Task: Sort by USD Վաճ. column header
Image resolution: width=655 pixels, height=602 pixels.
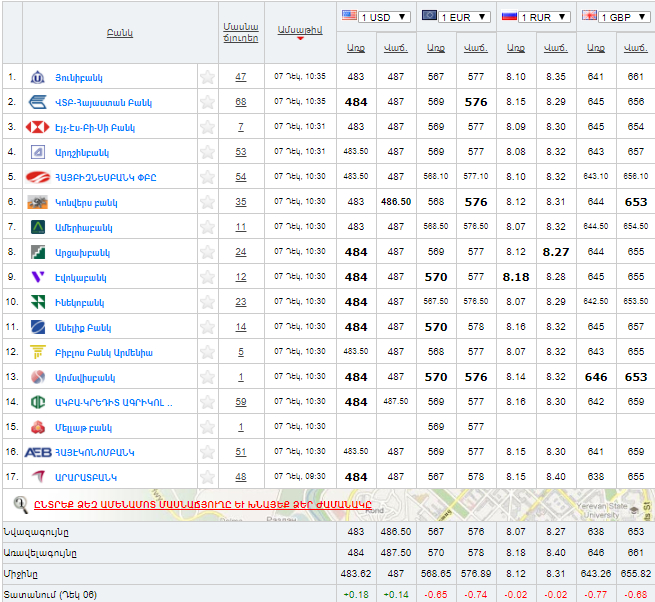Action: click(x=396, y=48)
